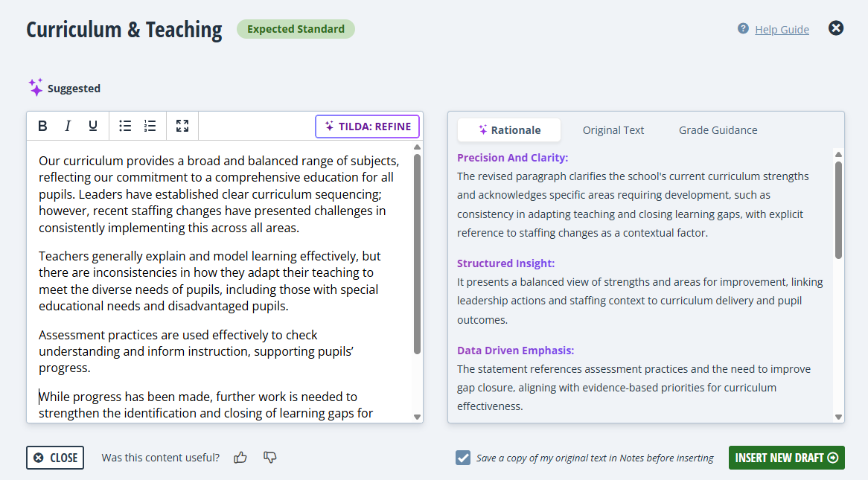This screenshot has height=480, width=868.
Task: Open the Grade Guidance tab
Action: click(x=718, y=129)
